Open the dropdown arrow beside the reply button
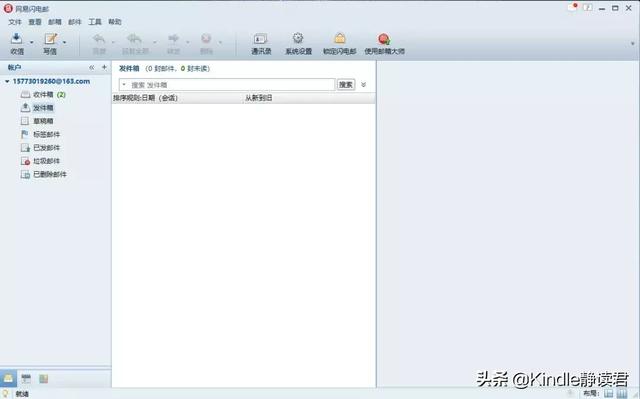Image resolution: width=640 pixels, height=399 pixels. tap(113, 42)
